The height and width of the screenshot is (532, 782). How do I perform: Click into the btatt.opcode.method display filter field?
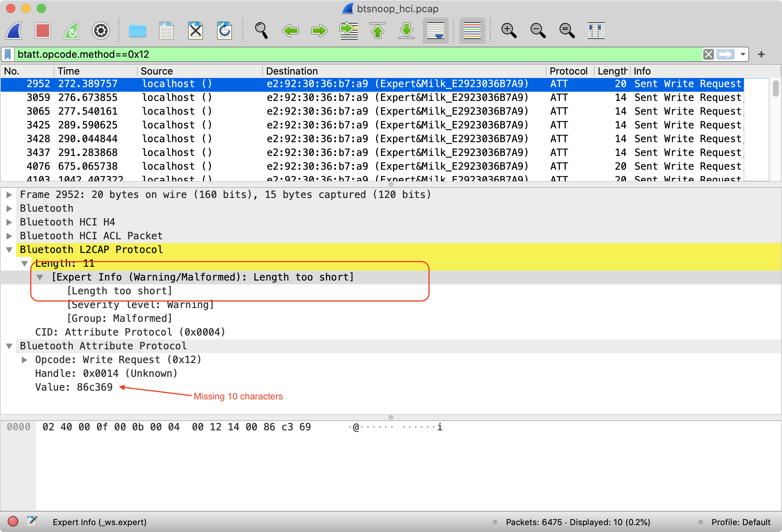click(x=358, y=54)
